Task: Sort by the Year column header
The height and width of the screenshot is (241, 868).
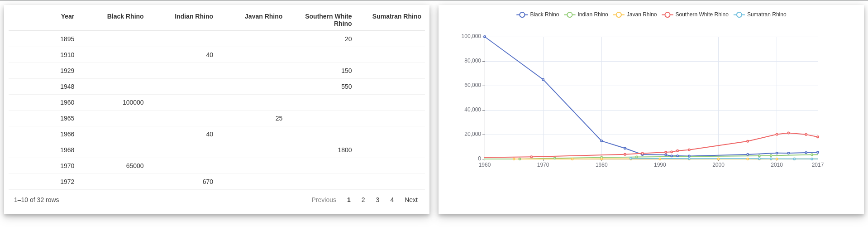Action: pyautogui.click(x=67, y=16)
